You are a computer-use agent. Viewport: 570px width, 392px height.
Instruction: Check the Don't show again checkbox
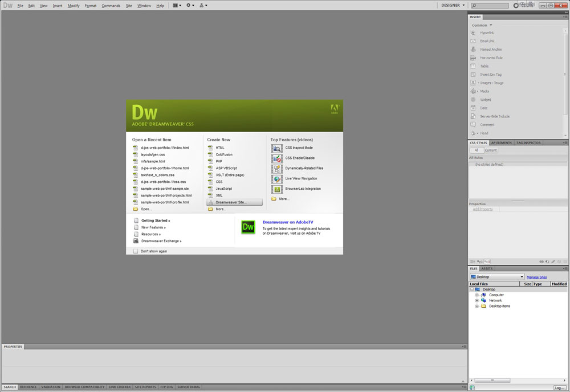[136, 251]
